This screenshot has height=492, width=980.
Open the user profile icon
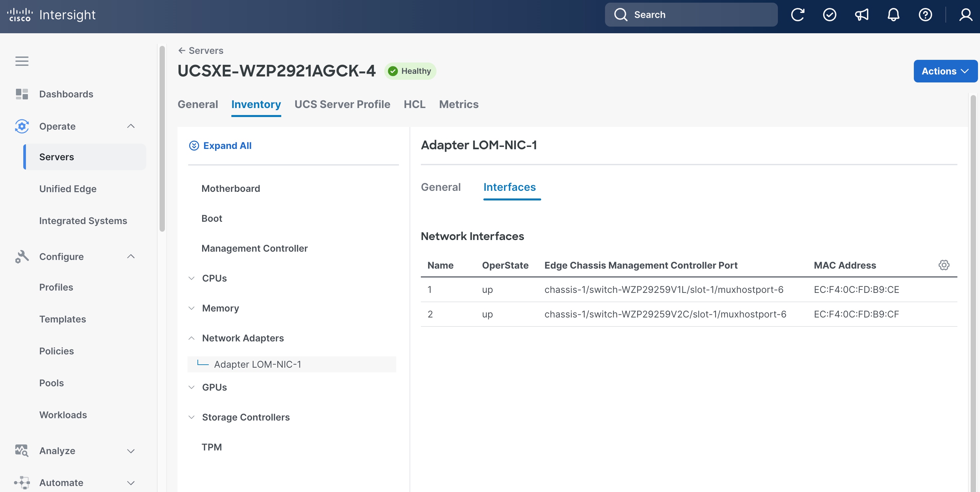coord(966,15)
